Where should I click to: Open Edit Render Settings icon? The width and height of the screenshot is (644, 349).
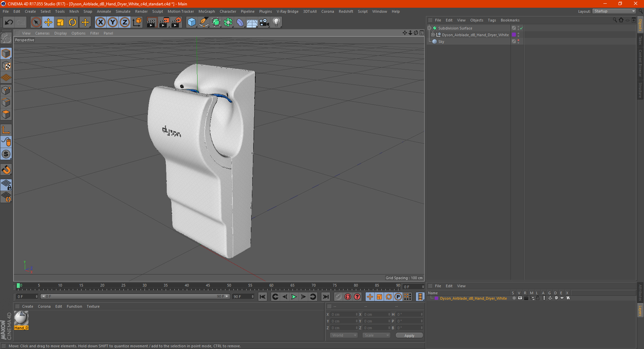[x=176, y=22]
